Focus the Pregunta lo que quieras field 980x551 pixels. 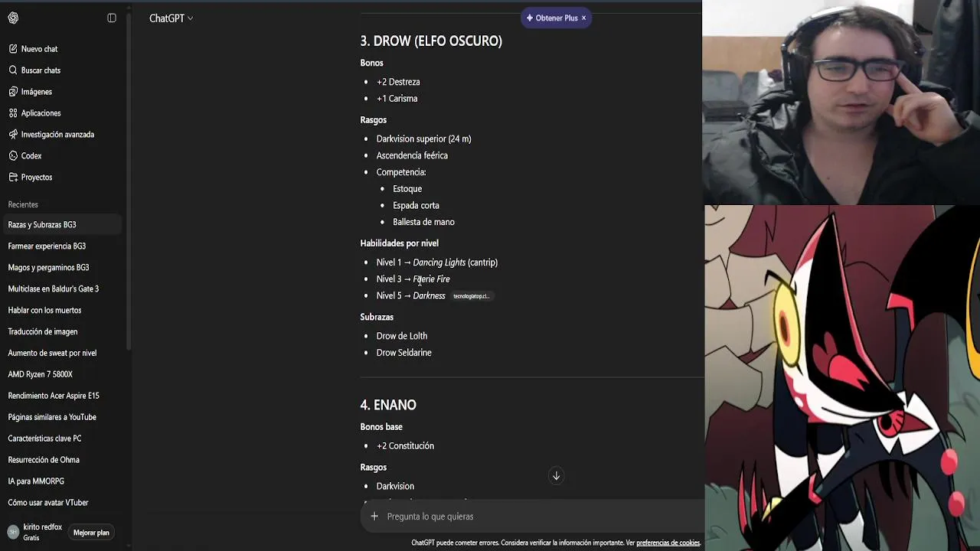[536, 517]
